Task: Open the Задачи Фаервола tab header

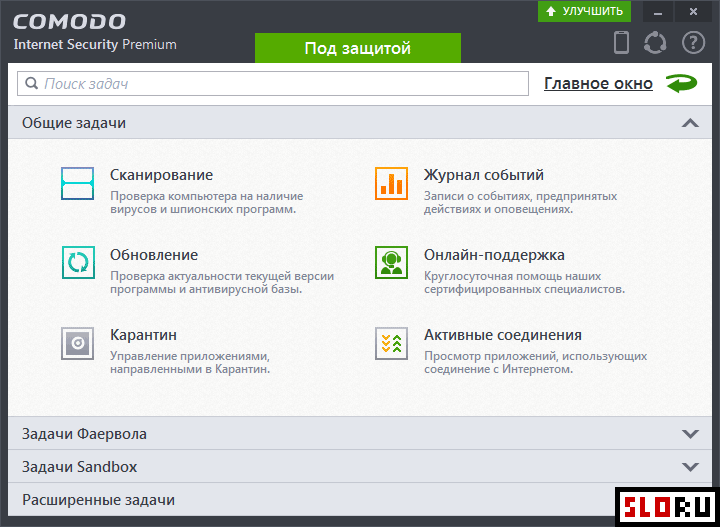Action: [x=360, y=433]
